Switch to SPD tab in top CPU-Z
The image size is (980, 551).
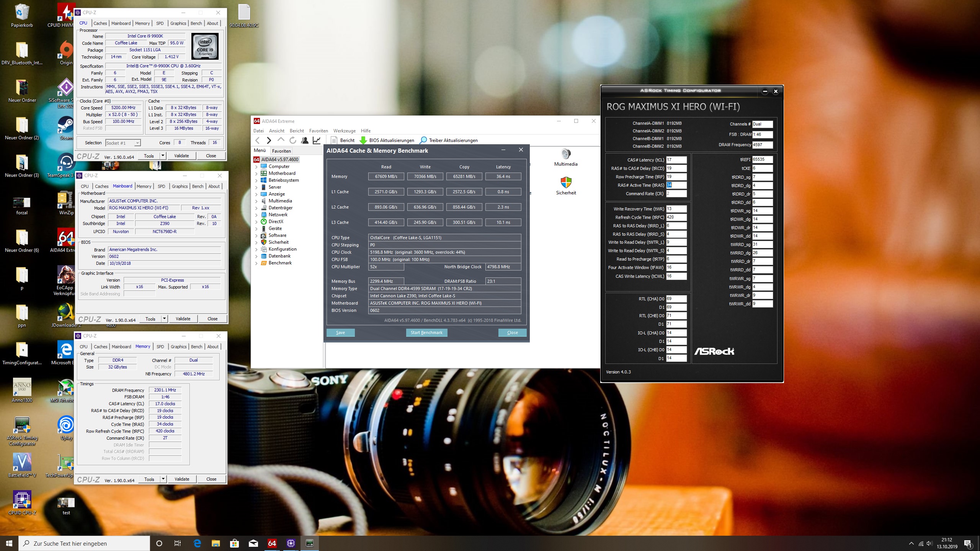click(160, 23)
